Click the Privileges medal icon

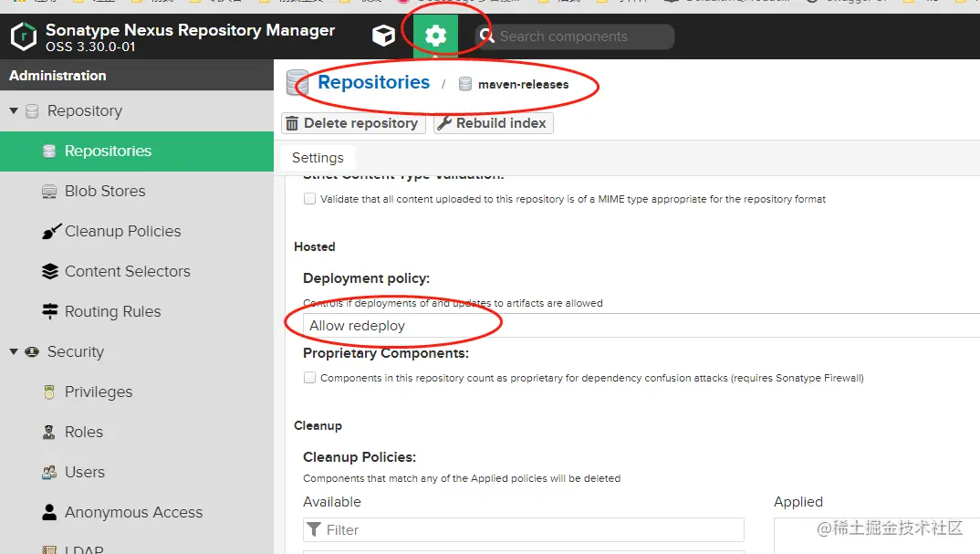[x=49, y=392]
